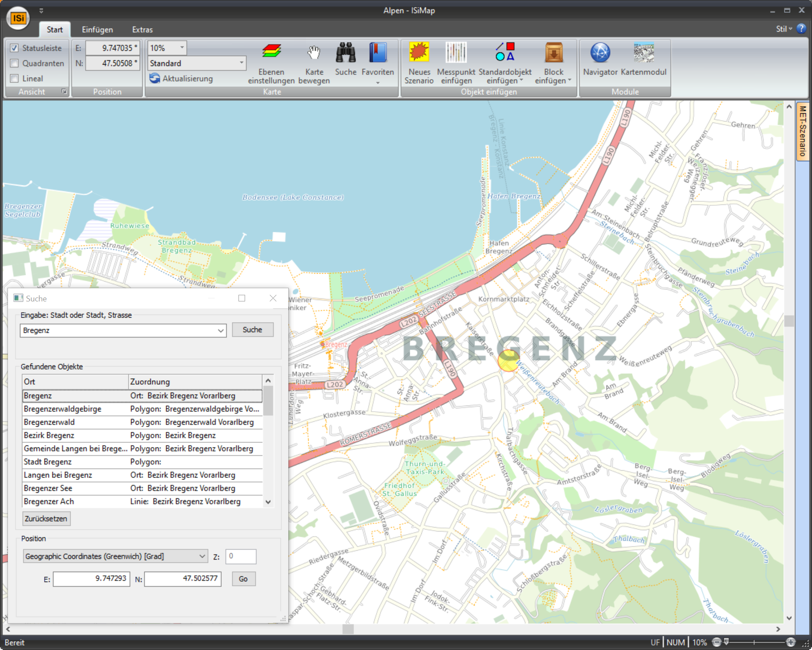The height and width of the screenshot is (650, 812).
Task: Open the Kartenmodul
Action: [x=644, y=59]
